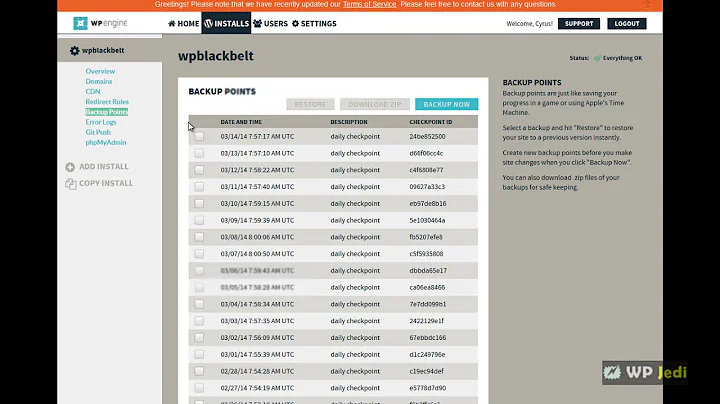Viewport: 720px width, 404px height.
Task: Click the WordPress icon beside Installs
Action: coord(208,23)
